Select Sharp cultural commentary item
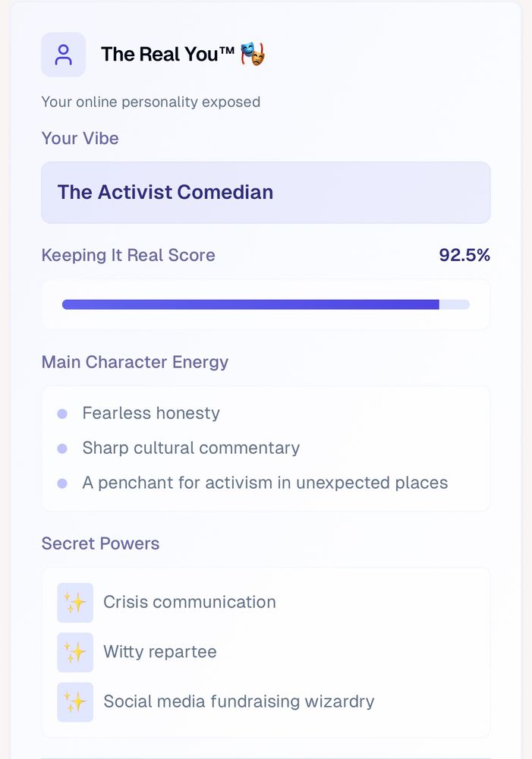This screenshot has width=532, height=759. tap(190, 449)
